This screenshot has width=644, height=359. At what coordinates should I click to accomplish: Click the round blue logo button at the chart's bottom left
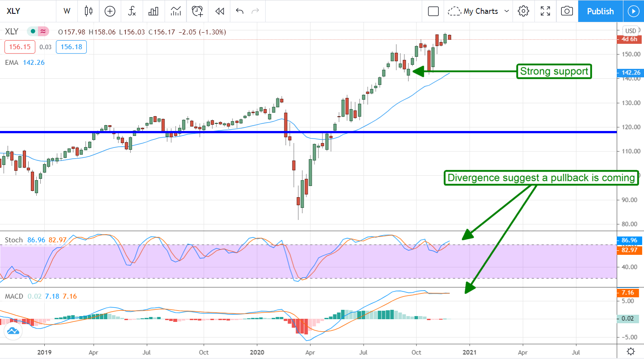pyautogui.click(x=13, y=331)
